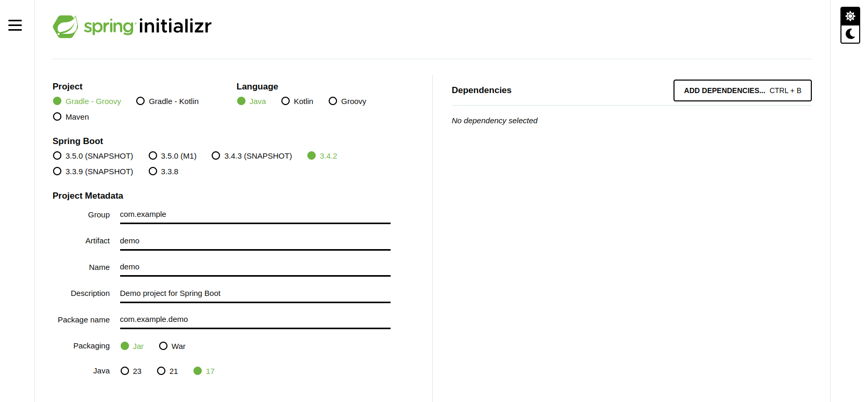Select Spring Boot 3.4.2 version
Screen dimensions: 868x402
coord(322,156)
